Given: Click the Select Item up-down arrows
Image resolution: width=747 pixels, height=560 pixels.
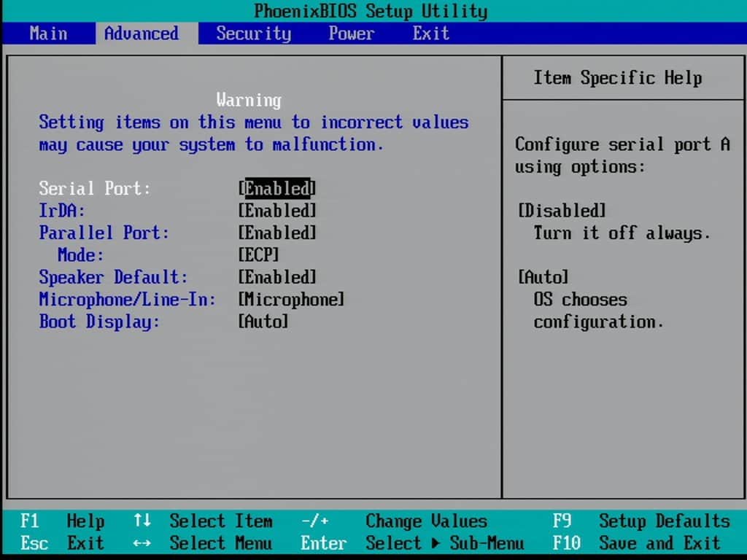Looking at the screenshot, I should pyautogui.click(x=142, y=521).
